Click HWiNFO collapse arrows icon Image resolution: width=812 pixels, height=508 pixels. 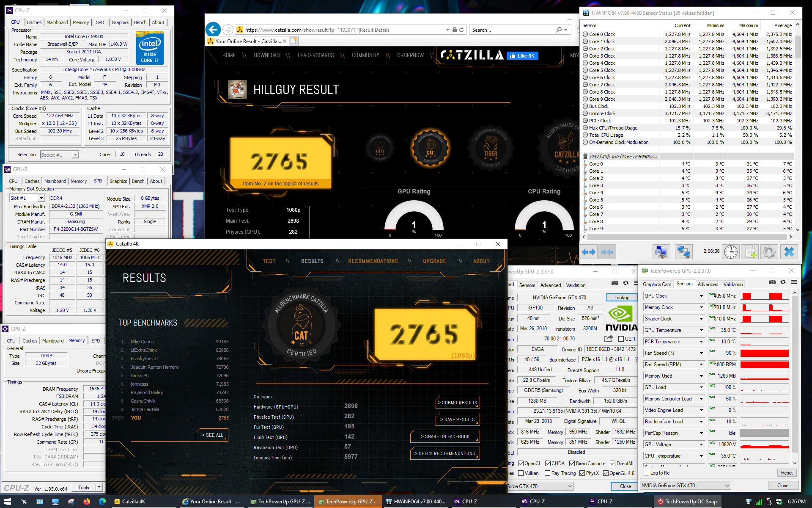point(607,252)
